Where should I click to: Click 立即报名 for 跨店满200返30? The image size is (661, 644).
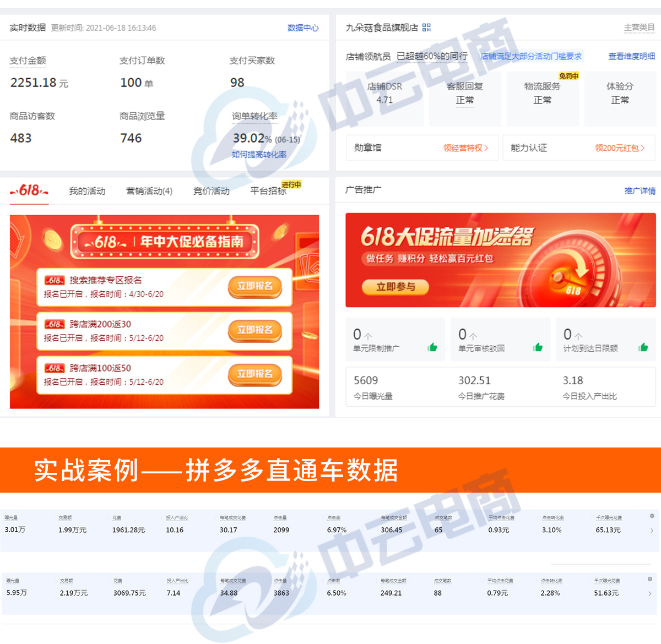coord(255,330)
